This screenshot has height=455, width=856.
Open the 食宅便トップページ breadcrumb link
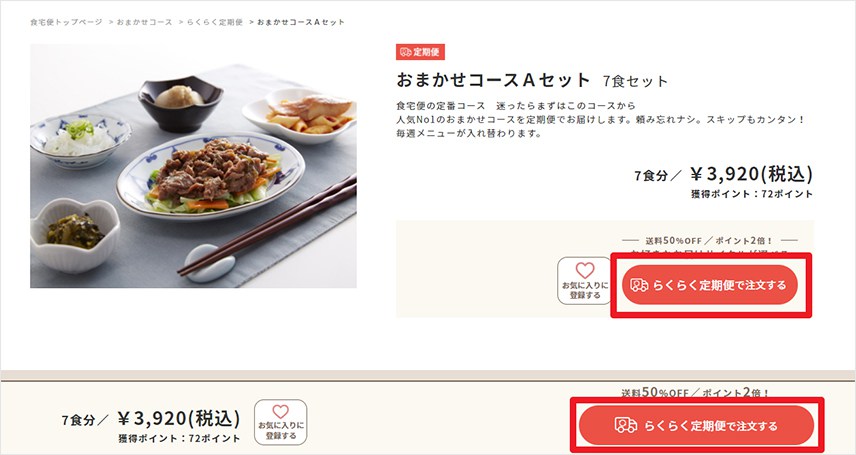[x=66, y=22]
